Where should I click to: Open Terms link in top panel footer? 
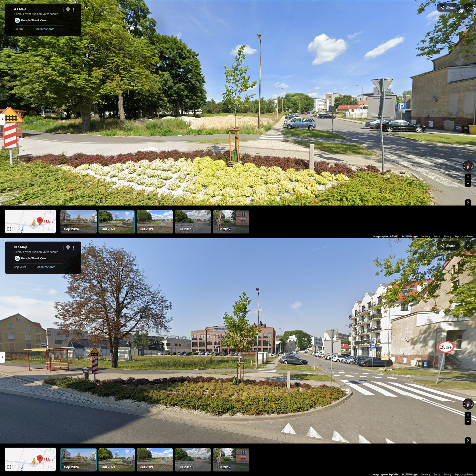(437, 237)
